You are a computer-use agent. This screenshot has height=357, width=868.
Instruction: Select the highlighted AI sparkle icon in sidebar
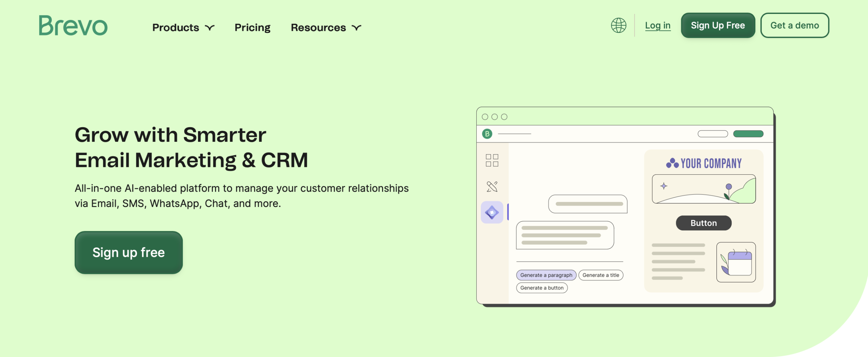tap(492, 211)
